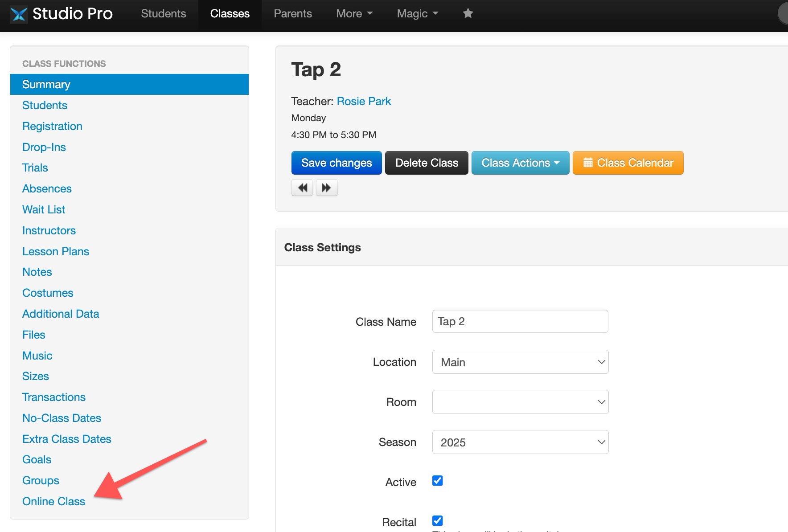Image resolution: width=788 pixels, height=532 pixels.
Task: Open Extra Class Dates in the sidebar
Action: pos(67,439)
